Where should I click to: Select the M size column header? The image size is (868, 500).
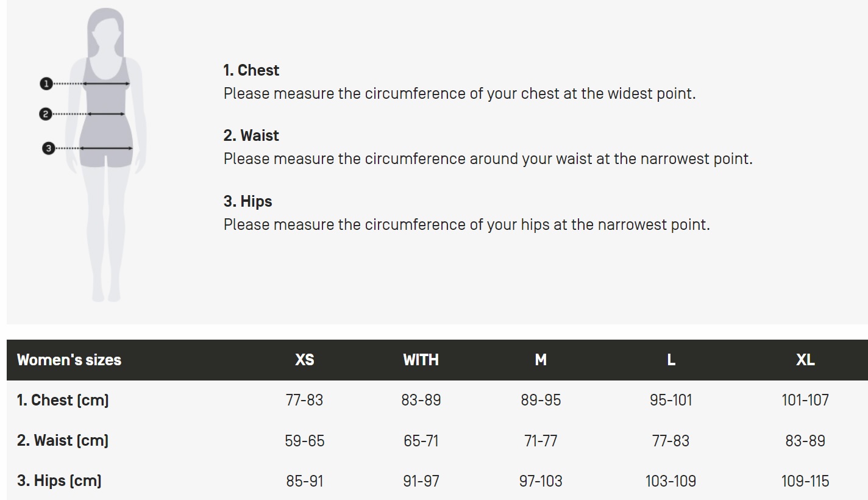541,360
